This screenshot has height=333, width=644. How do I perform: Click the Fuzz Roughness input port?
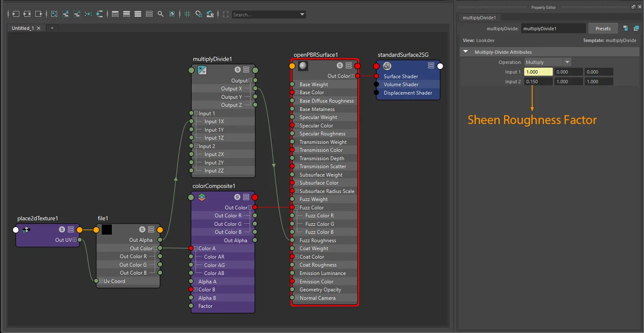pos(292,240)
